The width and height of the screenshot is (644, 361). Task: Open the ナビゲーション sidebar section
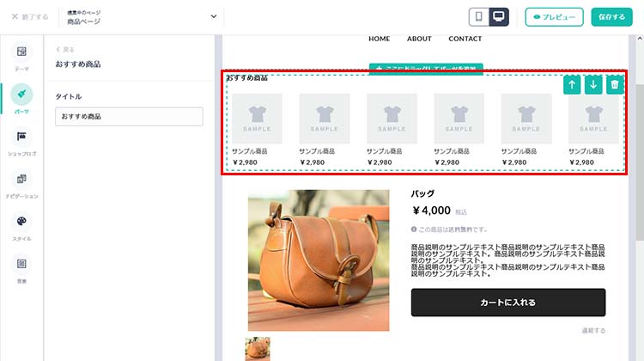pyautogui.click(x=21, y=184)
